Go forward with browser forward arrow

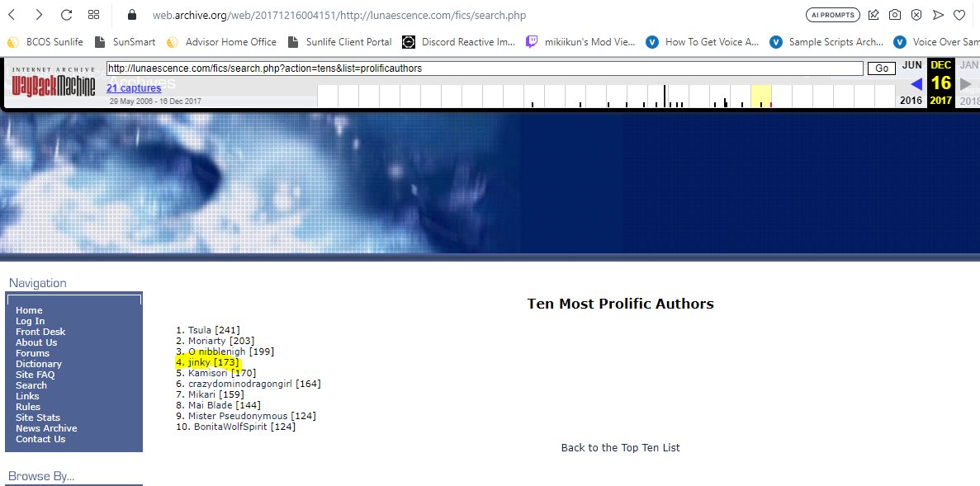click(x=39, y=14)
